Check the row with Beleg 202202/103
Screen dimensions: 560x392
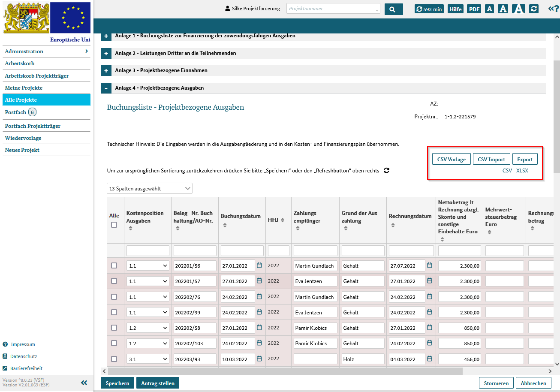point(114,343)
